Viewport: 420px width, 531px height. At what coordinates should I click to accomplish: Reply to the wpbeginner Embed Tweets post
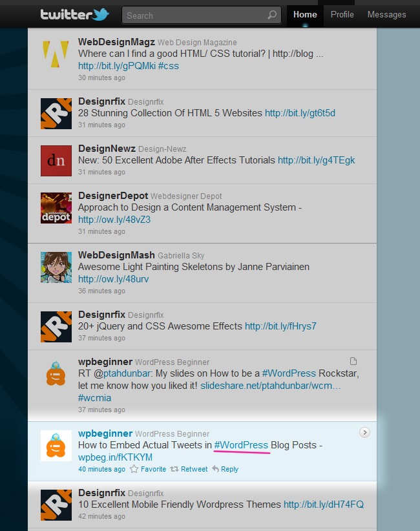click(225, 469)
